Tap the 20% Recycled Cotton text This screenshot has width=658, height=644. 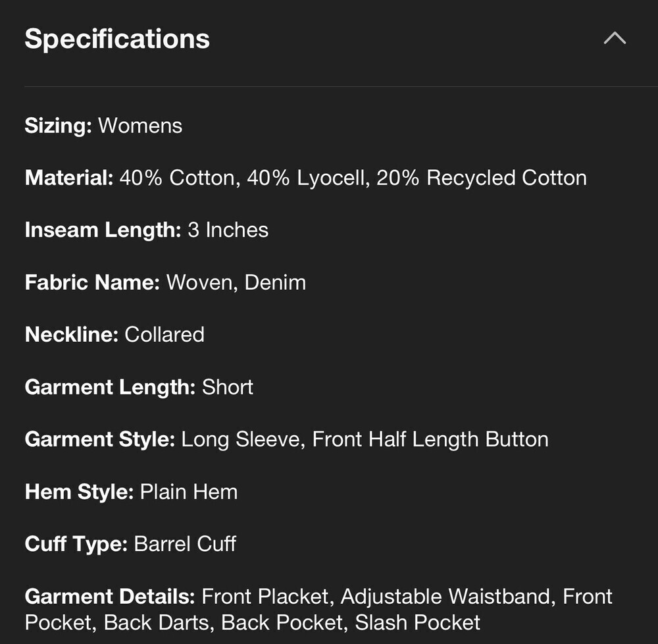pos(482,178)
